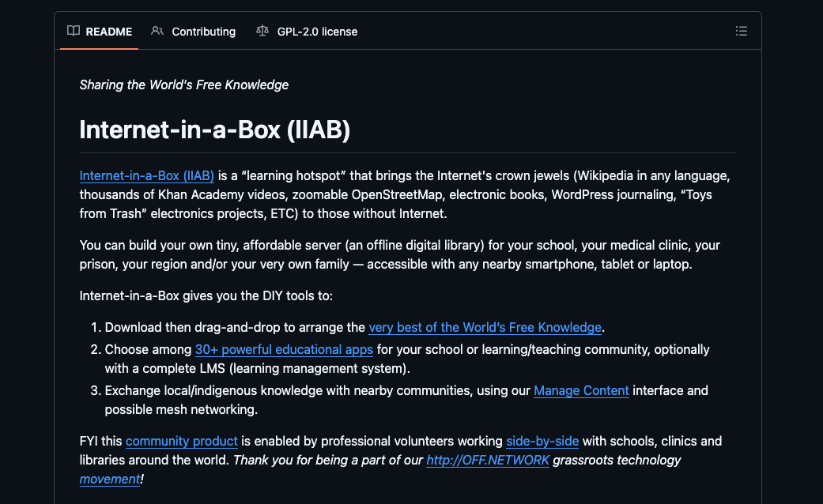Open the README outline list icon
The height and width of the screenshot is (504, 823).
tap(741, 31)
